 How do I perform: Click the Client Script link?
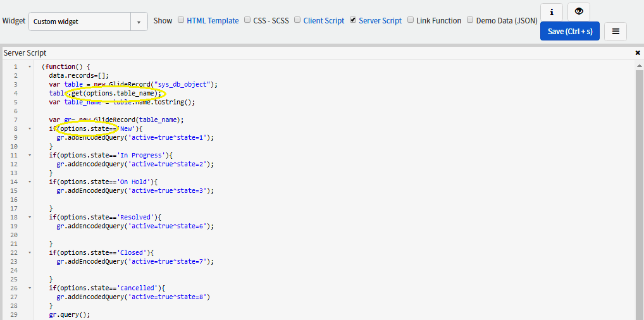pyautogui.click(x=324, y=21)
